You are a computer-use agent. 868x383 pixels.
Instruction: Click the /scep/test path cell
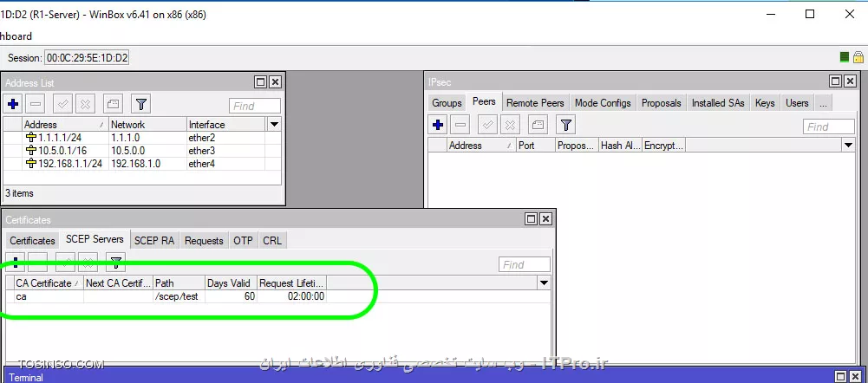179,296
